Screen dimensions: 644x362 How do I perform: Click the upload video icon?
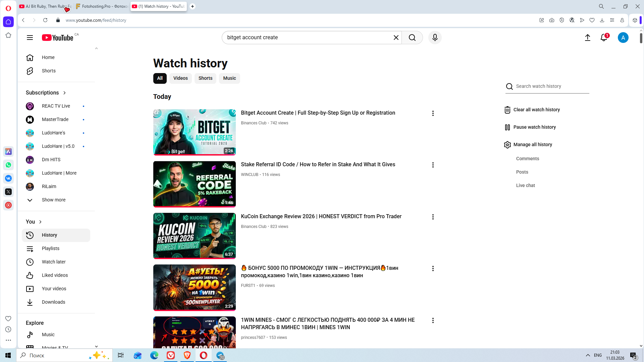[x=587, y=38]
